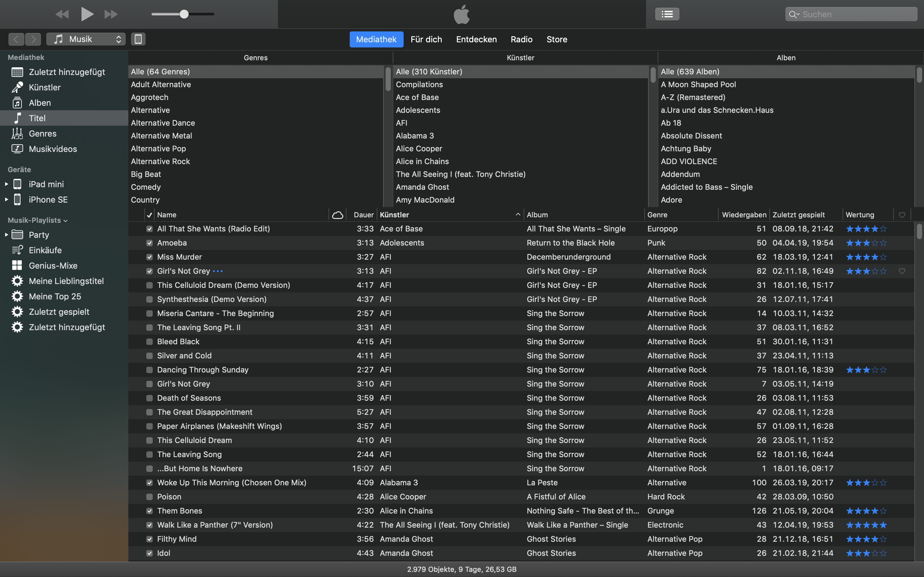Open Genius-Mixe in the sidebar
This screenshot has height=577, width=924.
[x=53, y=266]
